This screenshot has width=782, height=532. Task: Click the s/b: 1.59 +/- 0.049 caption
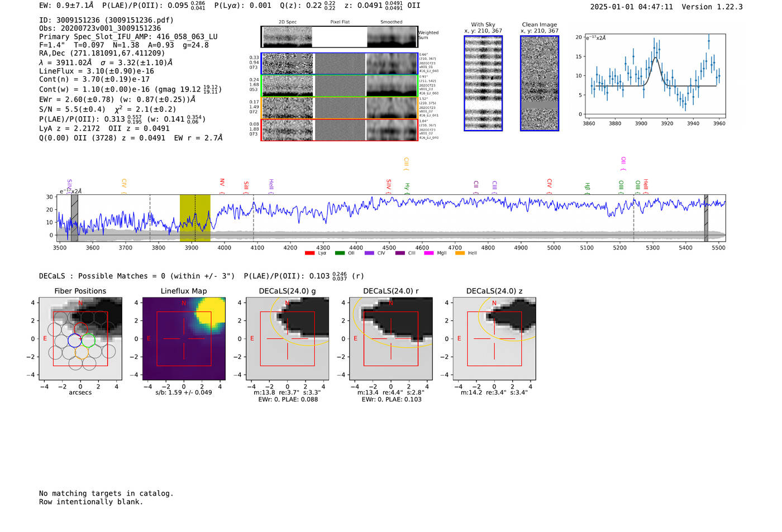[184, 392]
